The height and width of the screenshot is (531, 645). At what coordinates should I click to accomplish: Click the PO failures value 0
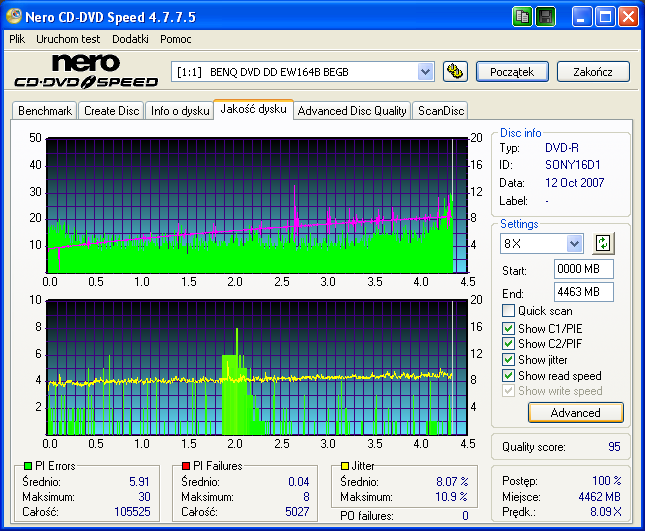[x=465, y=515]
